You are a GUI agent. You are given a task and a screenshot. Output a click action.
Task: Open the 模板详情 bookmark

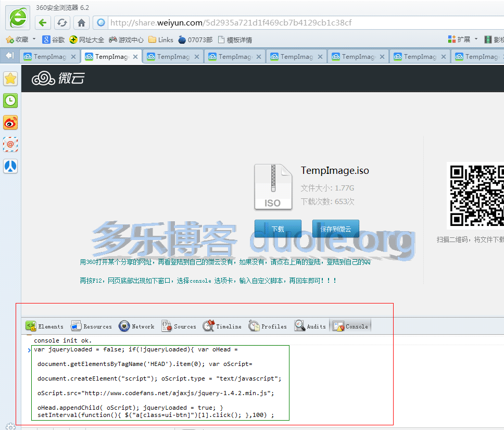[235, 40]
